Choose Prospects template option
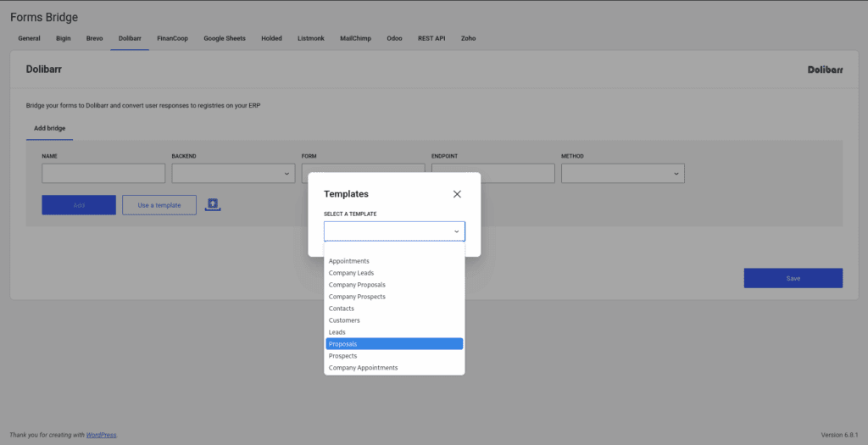The height and width of the screenshot is (445, 868). (x=394, y=356)
